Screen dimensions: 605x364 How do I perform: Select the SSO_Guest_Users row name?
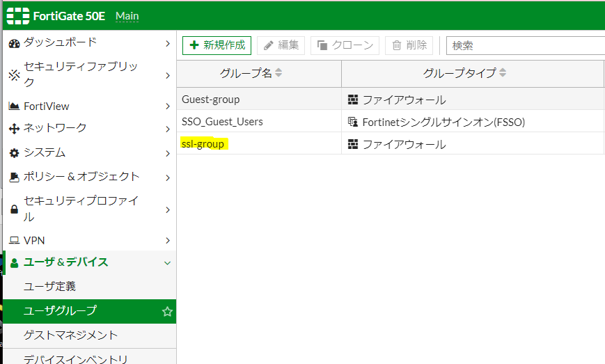[222, 122]
